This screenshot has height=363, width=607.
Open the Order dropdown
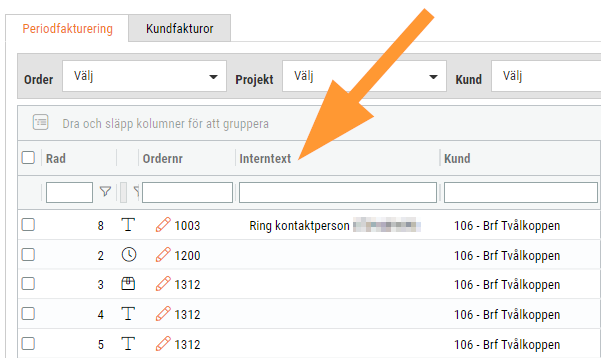click(x=144, y=76)
